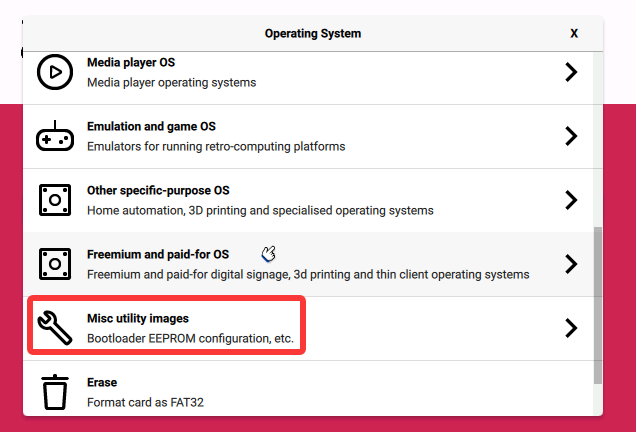Select Erase to format card as FAT32

[102, 383]
